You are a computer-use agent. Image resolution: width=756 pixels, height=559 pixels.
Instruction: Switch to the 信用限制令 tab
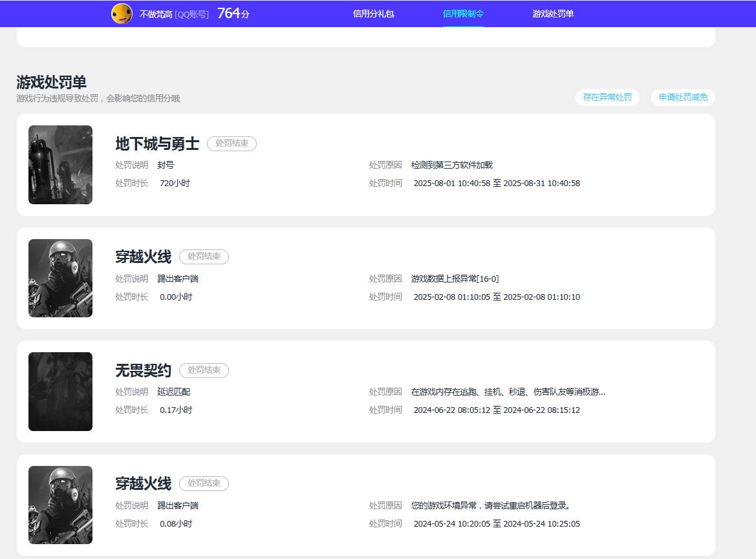(463, 14)
